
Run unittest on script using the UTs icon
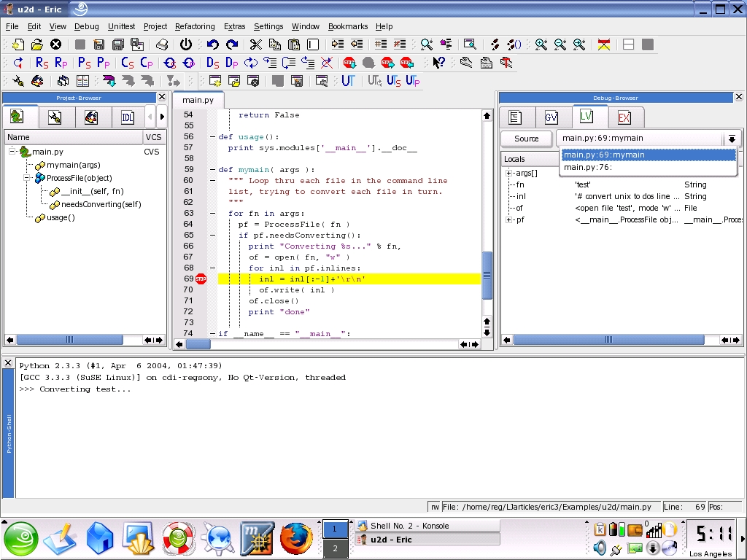click(392, 80)
